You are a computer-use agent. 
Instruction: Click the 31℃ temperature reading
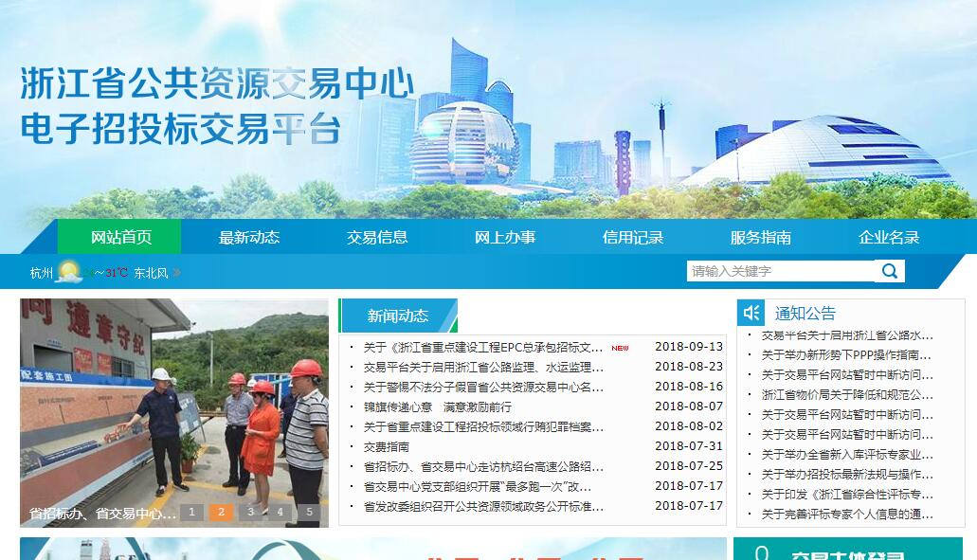coord(117,273)
